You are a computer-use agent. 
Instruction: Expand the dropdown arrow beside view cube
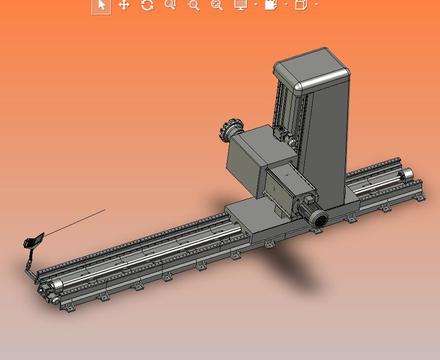316,5
